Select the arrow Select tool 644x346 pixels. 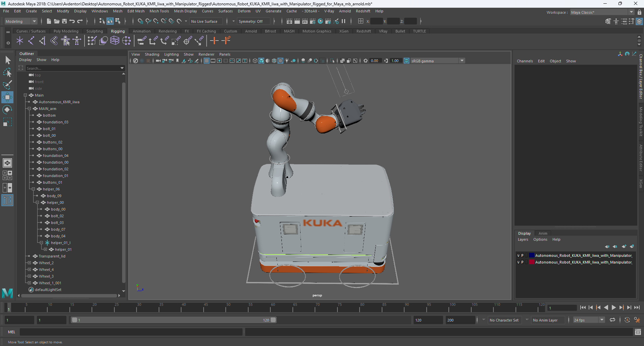click(x=7, y=60)
